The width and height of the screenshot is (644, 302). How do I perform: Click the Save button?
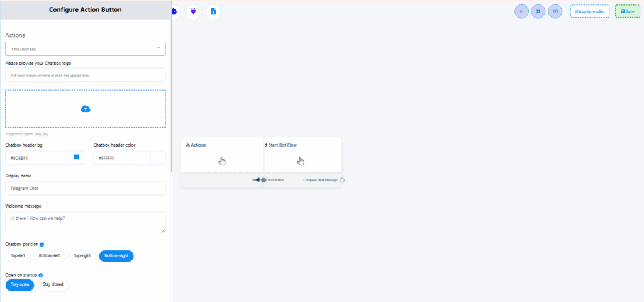pos(627,11)
